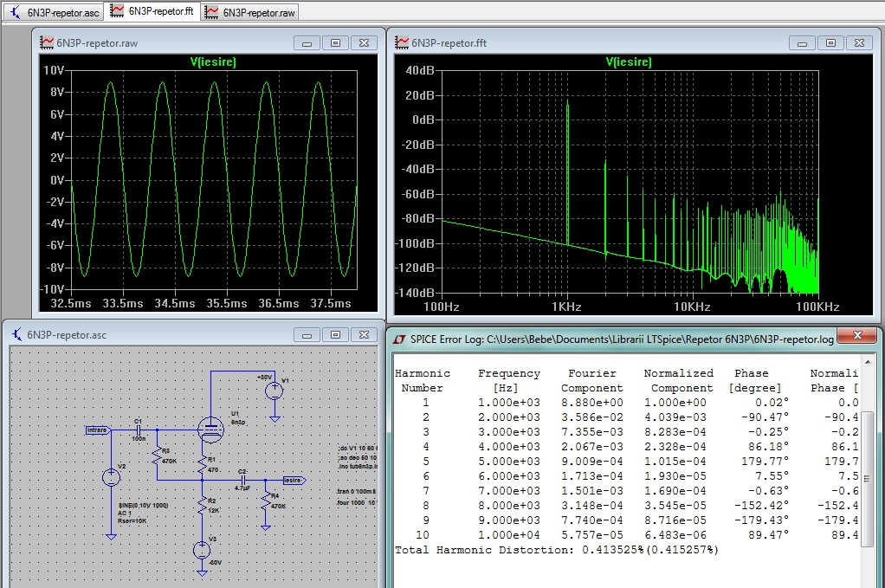
Task: Click the Total Harmonic Distortion line
Action: click(557, 550)
